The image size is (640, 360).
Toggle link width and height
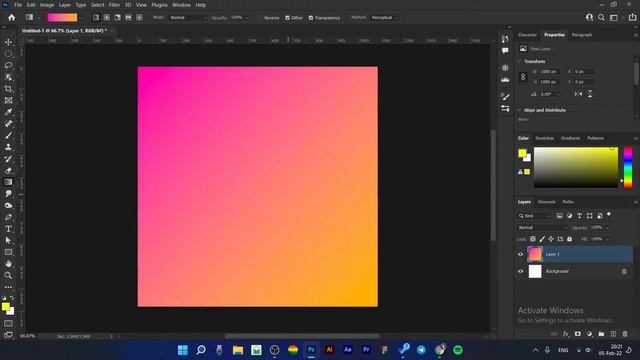tap(523, 77)
